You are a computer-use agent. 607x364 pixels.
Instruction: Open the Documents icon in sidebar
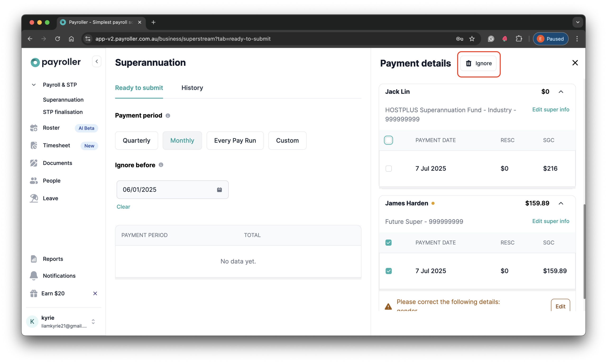(x=34, y=163)
